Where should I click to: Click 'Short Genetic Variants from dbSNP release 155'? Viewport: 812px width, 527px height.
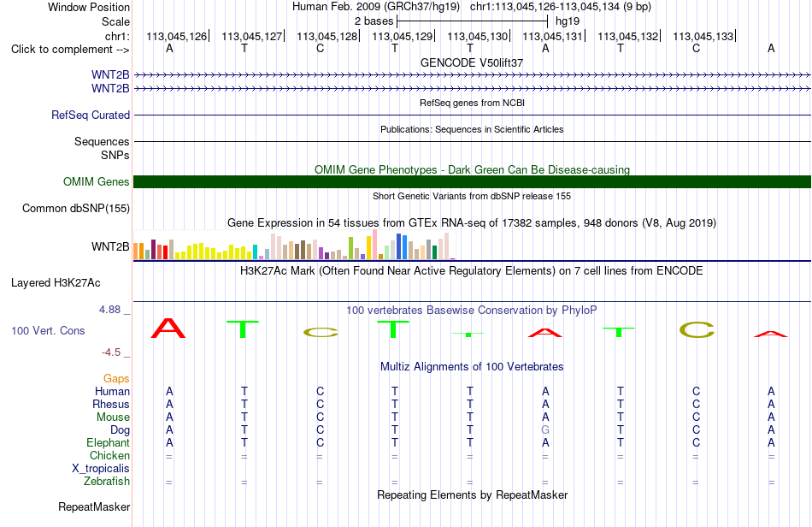(x=472, y=196)
